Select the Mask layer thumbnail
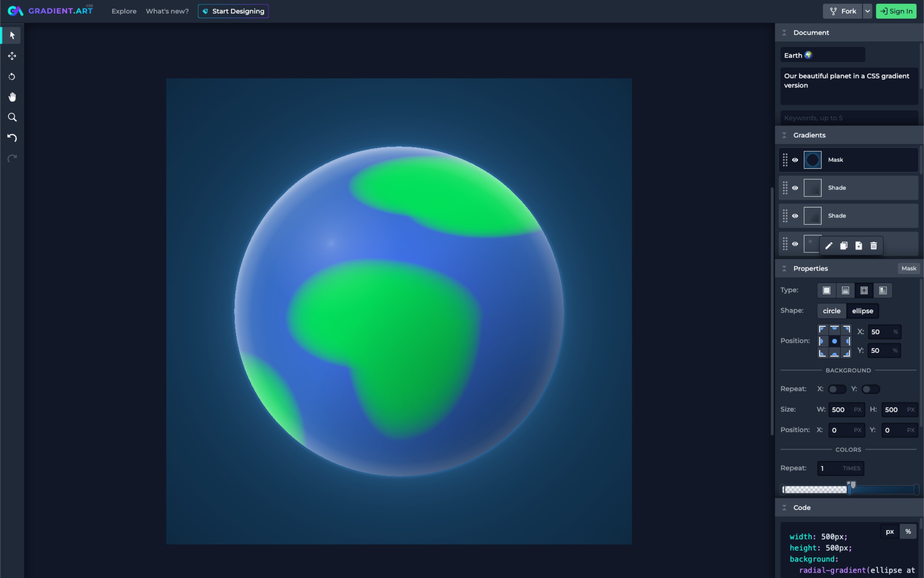Viewport: 924px width, 578px height. (x=812, y=160)
